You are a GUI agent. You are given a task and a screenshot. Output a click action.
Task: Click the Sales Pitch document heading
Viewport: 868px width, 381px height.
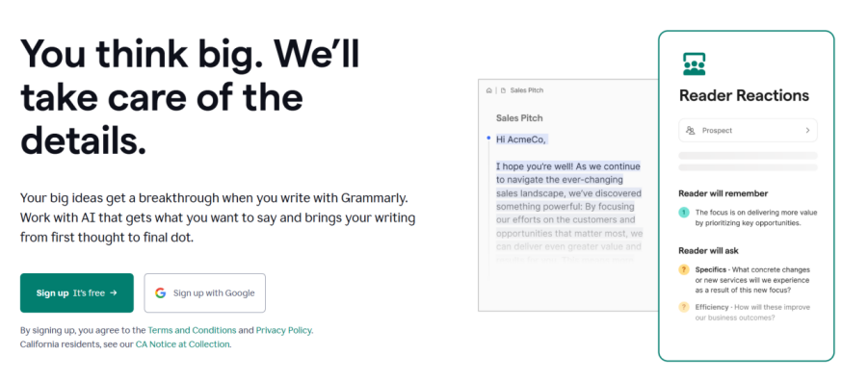pos(519,117)
